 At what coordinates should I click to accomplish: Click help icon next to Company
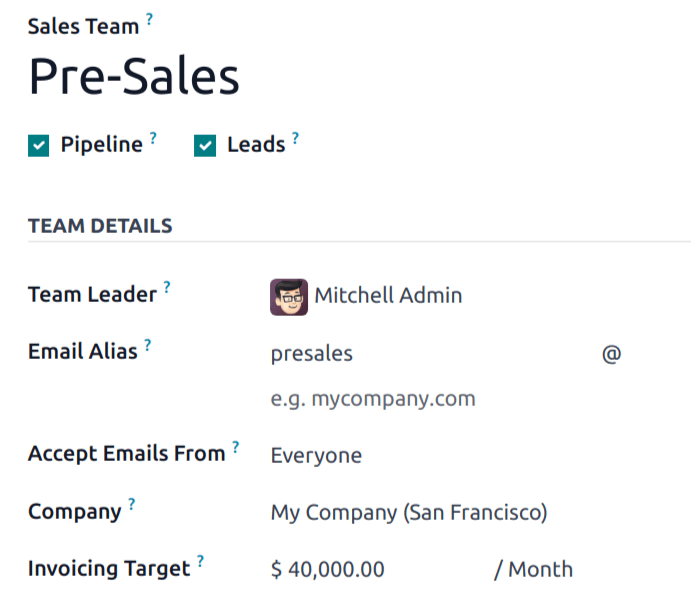click(x=131, y=505)
